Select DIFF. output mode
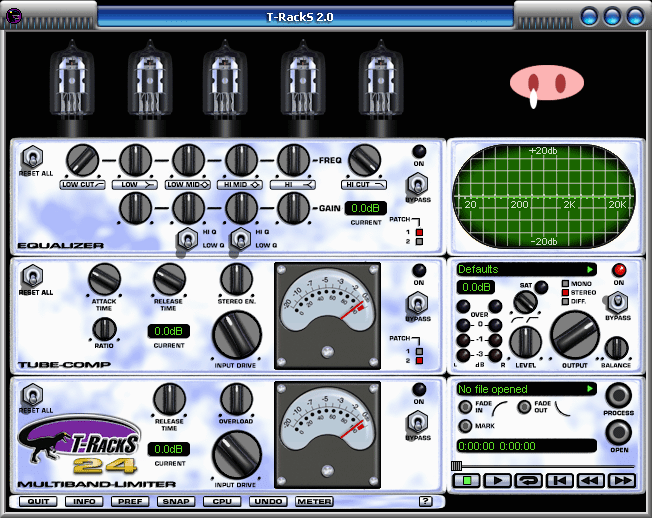 pyautogui.click(x=565, y=301)
